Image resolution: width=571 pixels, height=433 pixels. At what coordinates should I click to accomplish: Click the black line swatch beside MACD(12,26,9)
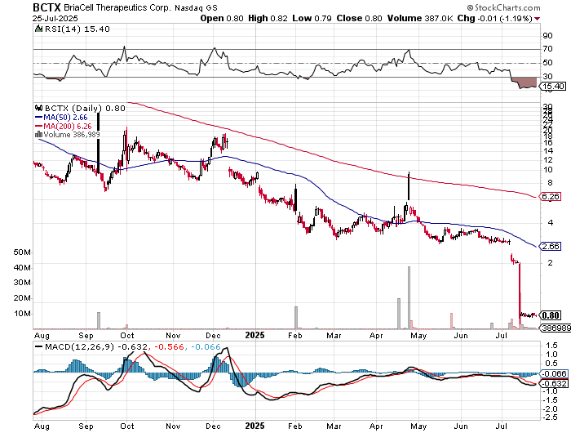coord(39,347)
